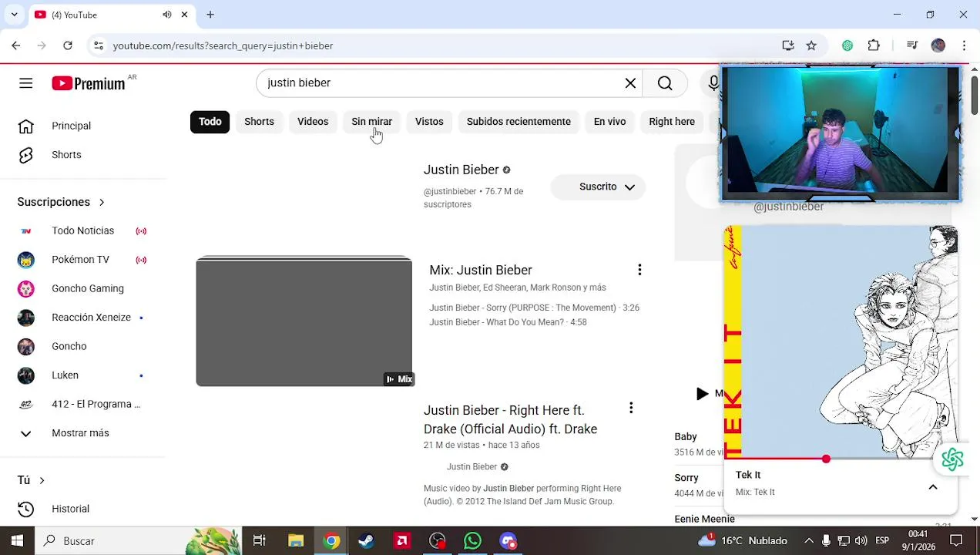Open the Suscrito dropdown for Justin Bieber
980x555 pixels.
[x=599, y=187]
